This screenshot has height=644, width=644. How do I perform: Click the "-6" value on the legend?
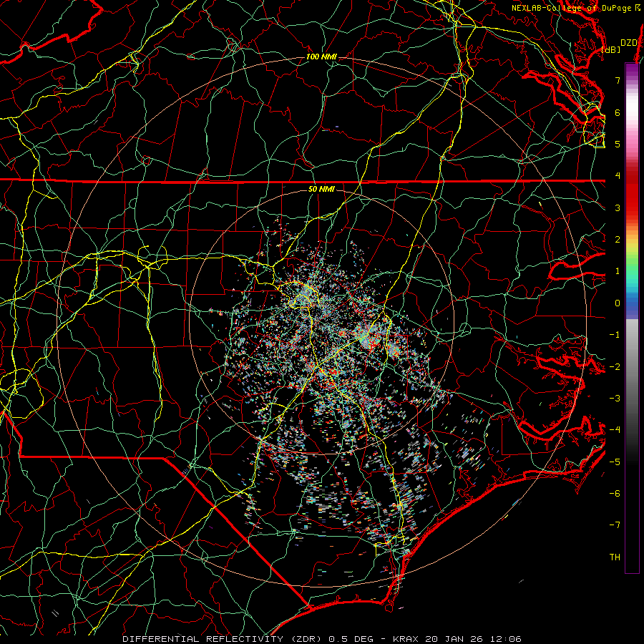(x=615, y=494)
